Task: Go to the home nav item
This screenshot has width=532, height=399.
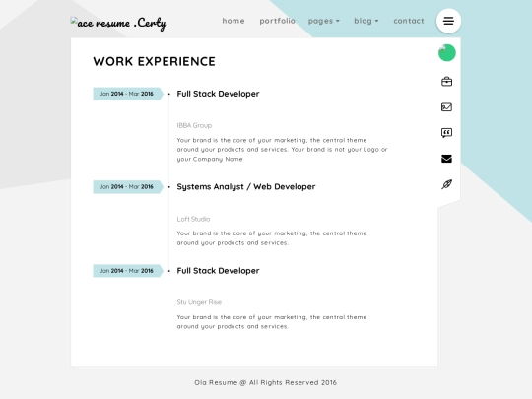Action: (233, 21)
